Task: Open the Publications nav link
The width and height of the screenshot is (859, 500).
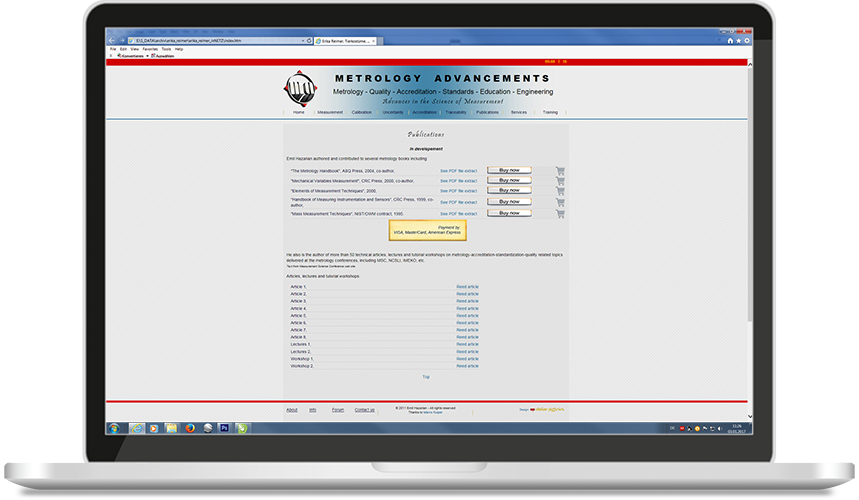Action: tap(488, 112)
